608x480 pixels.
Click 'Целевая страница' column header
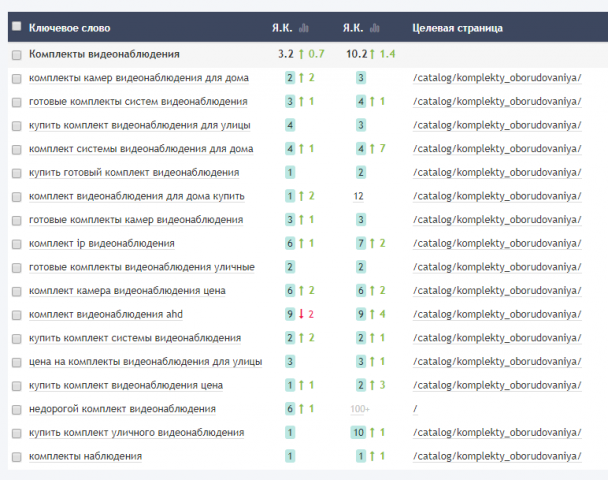tap(458, 28)
